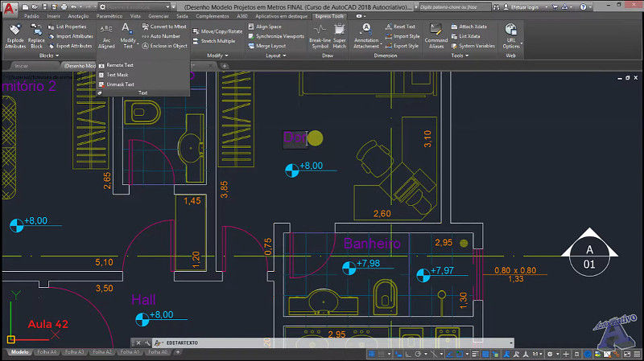Toggle lineweight display in status bar
The height and width of the screenshot is (361, 644).
click(x=475, y=354)
